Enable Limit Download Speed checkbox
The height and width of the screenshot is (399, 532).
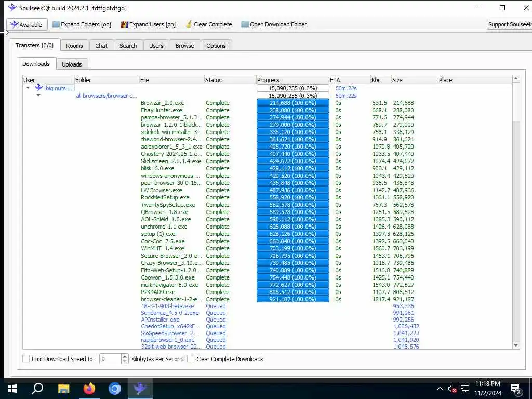[26, 358]
